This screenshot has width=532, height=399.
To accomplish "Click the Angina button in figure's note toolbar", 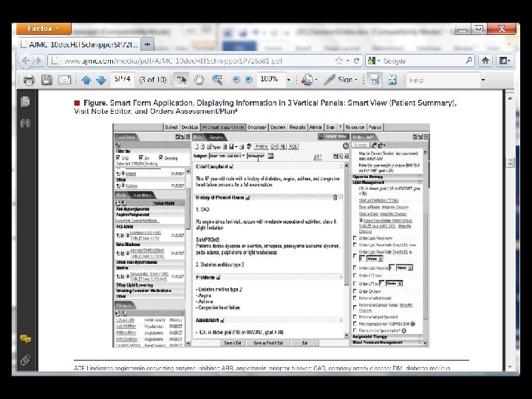I will point(262,146).
